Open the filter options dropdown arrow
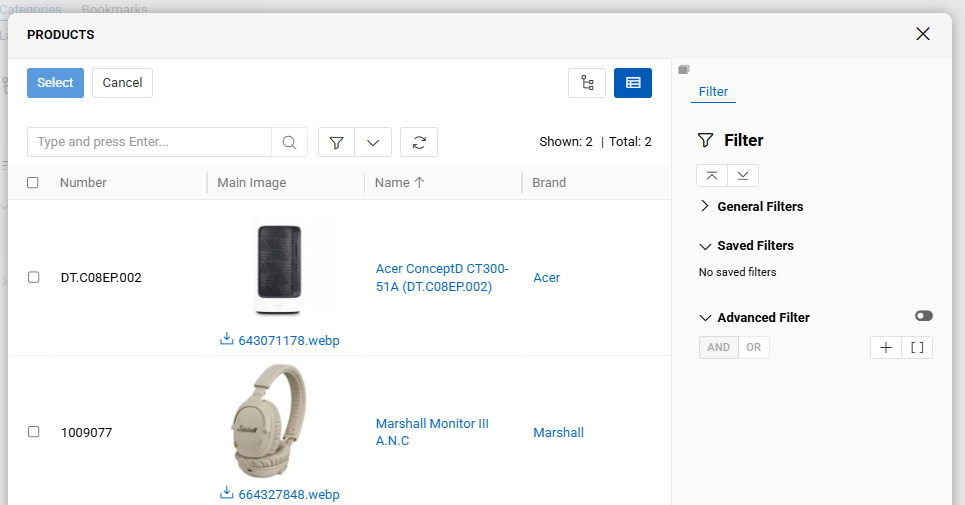Image resolution: width=965 pixels, height=505 pixels. 373,142
